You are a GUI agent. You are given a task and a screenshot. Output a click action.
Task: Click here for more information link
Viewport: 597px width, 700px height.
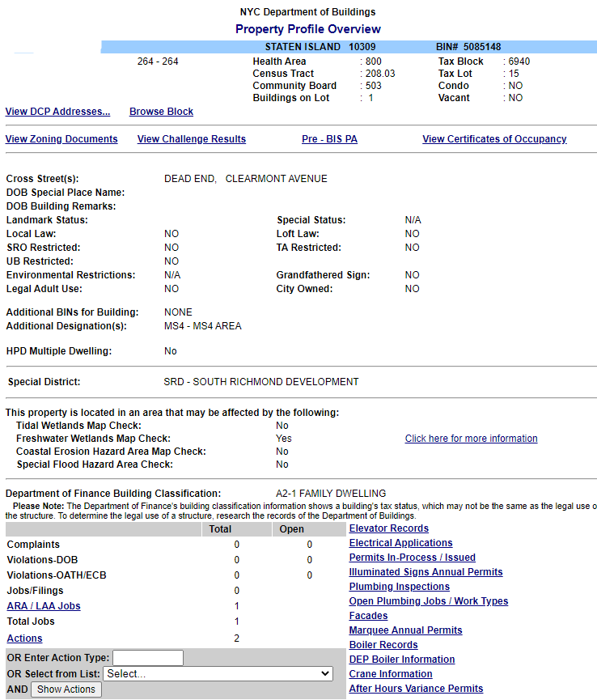pos(471,439)
